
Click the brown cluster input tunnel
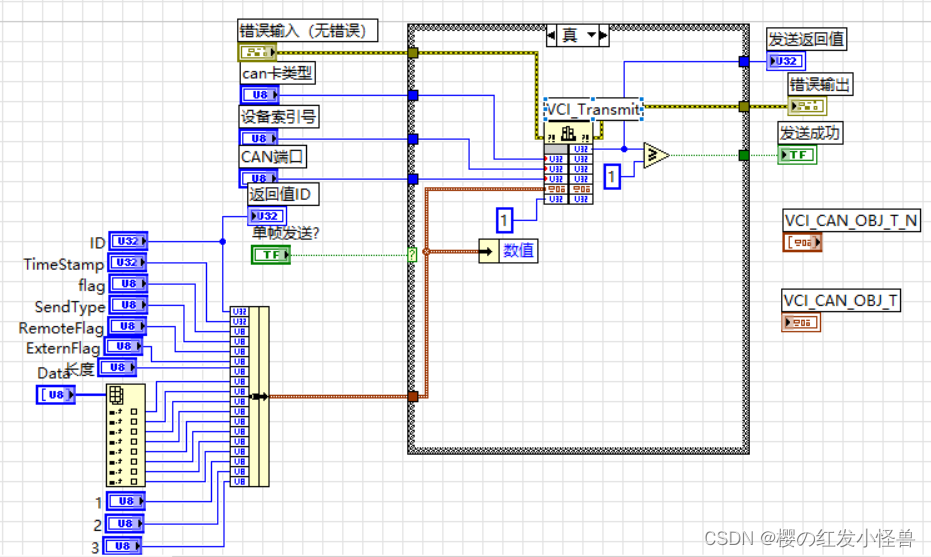(x=413, y=396)
